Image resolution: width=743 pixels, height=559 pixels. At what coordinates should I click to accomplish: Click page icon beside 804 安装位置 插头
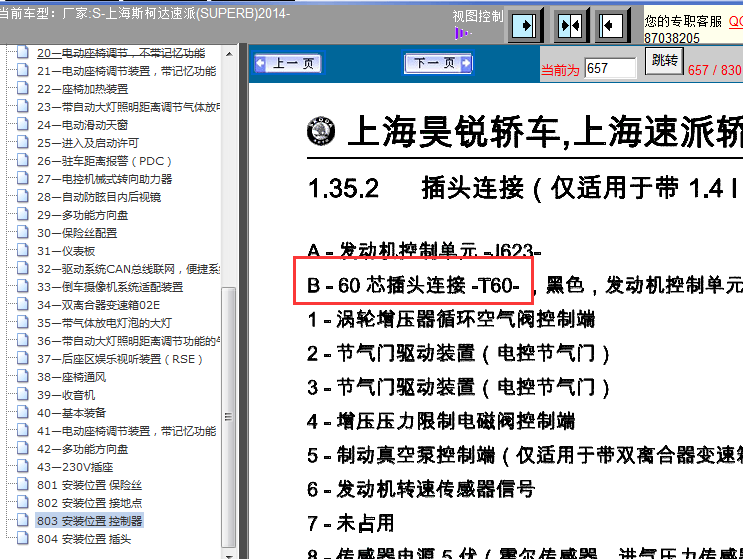click(22, 538)
